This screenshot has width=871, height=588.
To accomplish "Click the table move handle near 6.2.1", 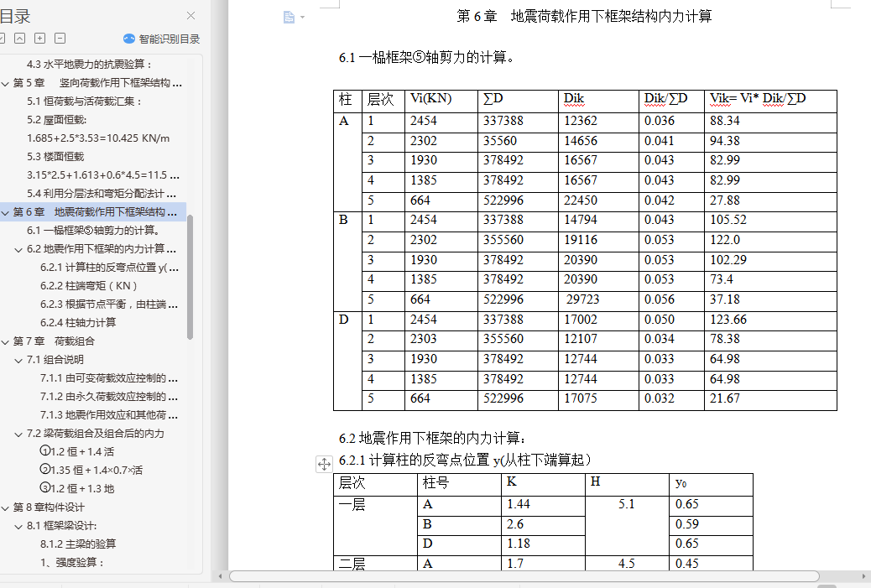I will coord(324,464).
